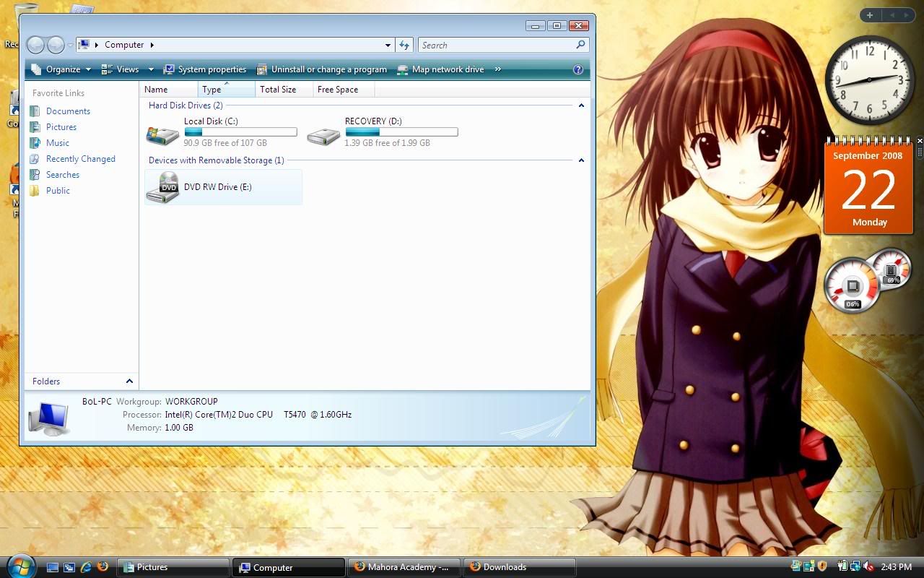Click the Explorer back arrow button
The height and width of the screenshot is (578, 924).
click(35, 45)
